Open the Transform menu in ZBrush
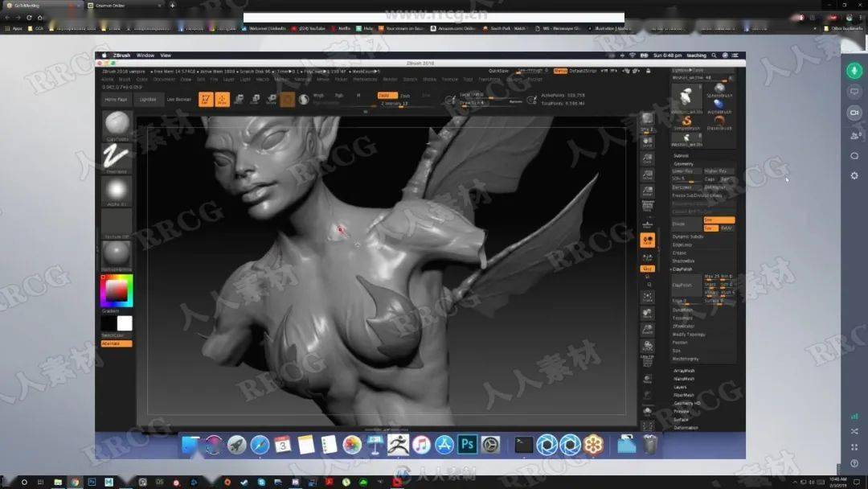Image resolution: width=868 pixels, height=489 pixels. (489, 79)
